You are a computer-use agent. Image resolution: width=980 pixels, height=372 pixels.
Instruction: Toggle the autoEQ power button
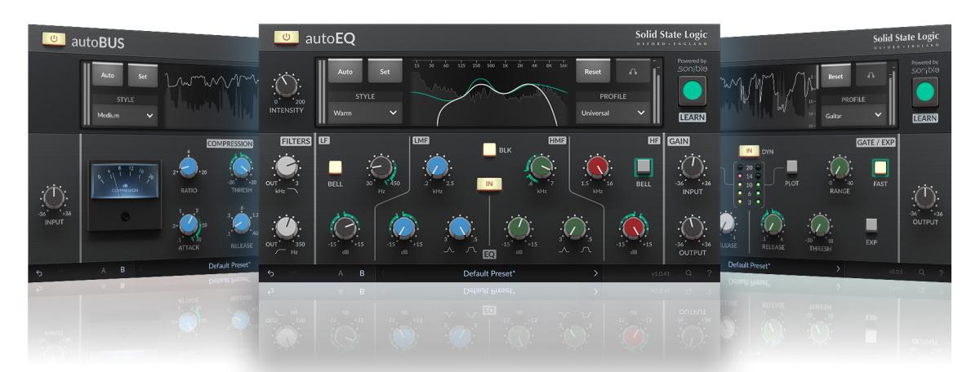coord(287,37)
